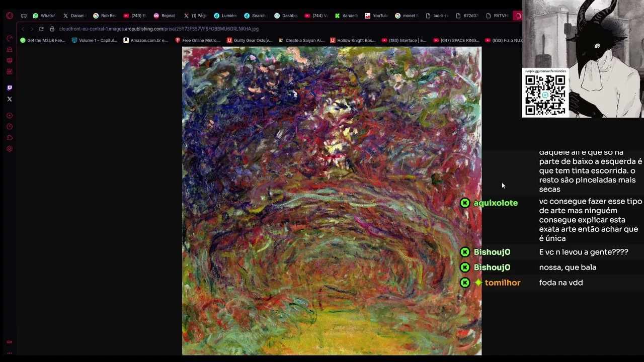Image resolution: width=644 pixels, height=362 pixels.
Task: Open 'Create a Saiyan Ar...' bookmark
Action: point(301,40)
